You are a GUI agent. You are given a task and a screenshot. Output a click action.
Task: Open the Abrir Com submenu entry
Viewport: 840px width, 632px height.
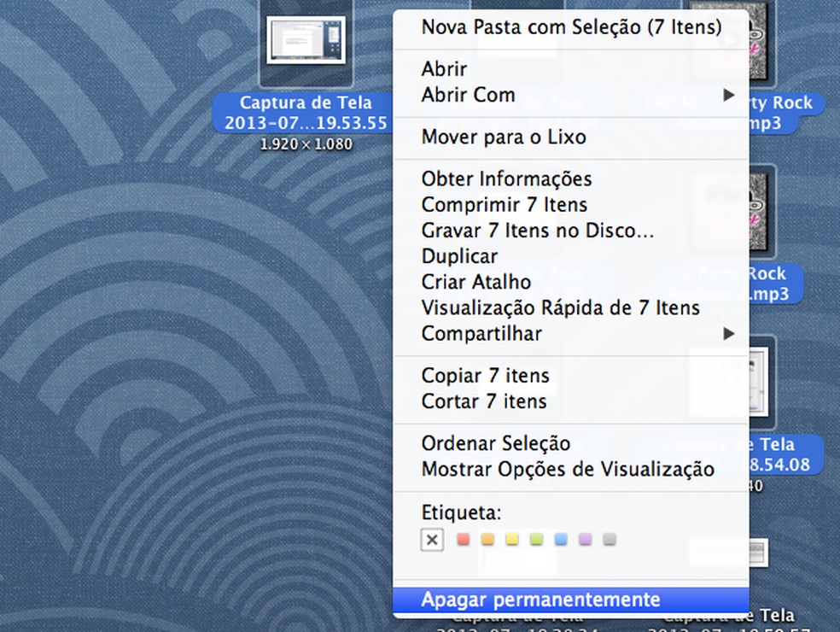click(x=571, y=95)
